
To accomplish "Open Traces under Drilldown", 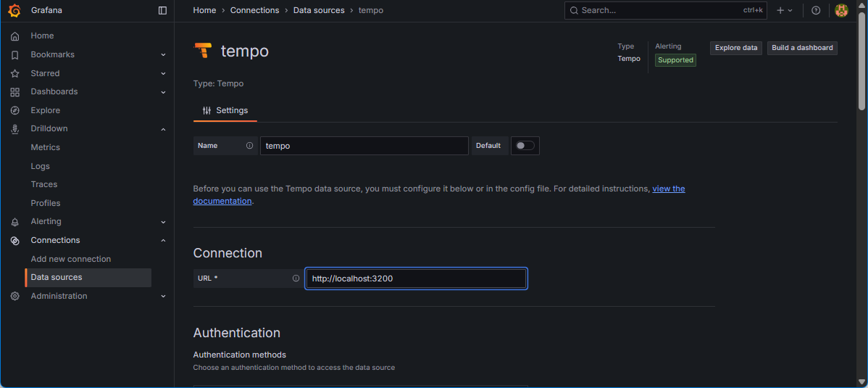I will click(44, 184).
